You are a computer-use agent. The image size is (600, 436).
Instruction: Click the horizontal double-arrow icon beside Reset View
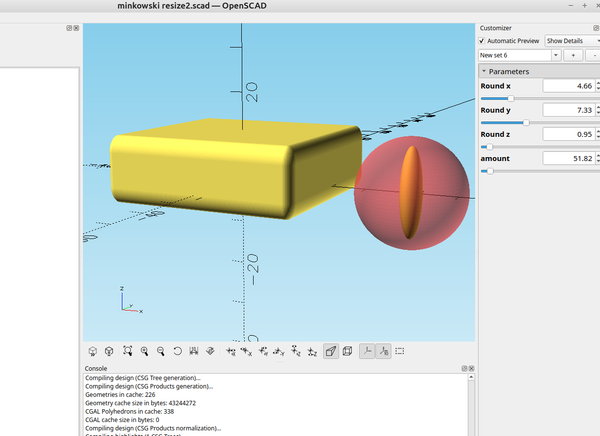[x=194, y=351]
